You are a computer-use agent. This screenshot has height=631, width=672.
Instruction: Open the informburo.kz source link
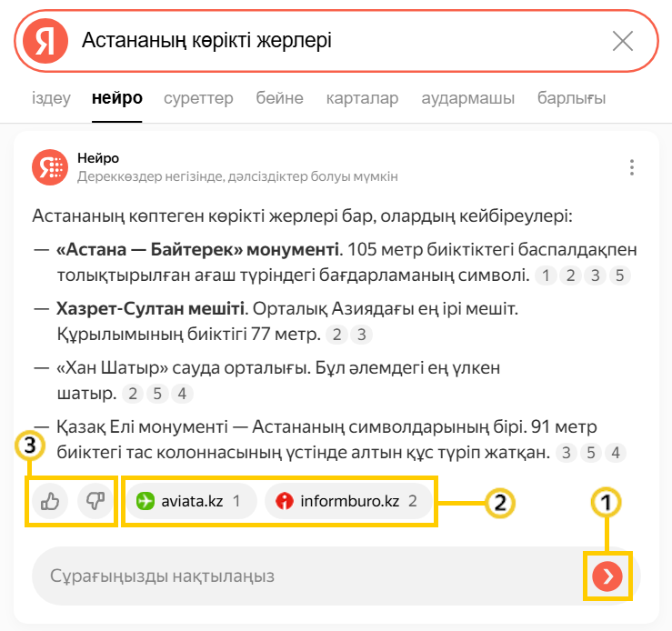pyautogui.click(x=348, y=501)
